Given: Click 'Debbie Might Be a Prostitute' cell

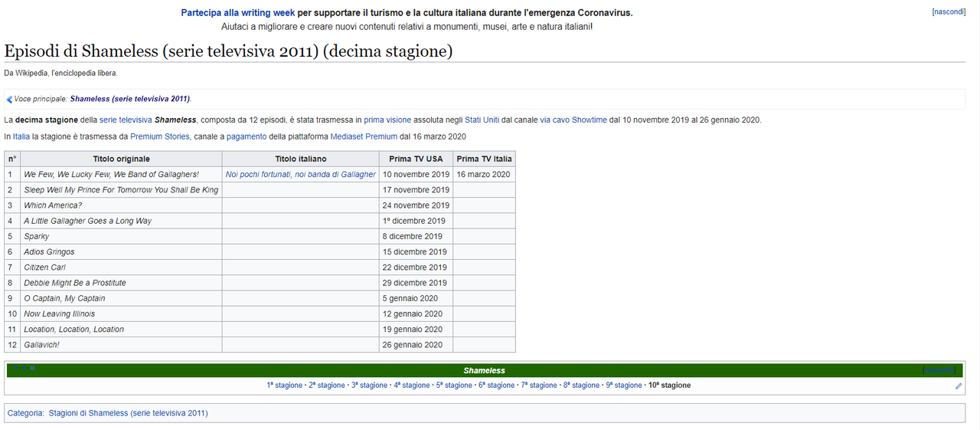Looking at the screenshot, I should coord(121,283).
